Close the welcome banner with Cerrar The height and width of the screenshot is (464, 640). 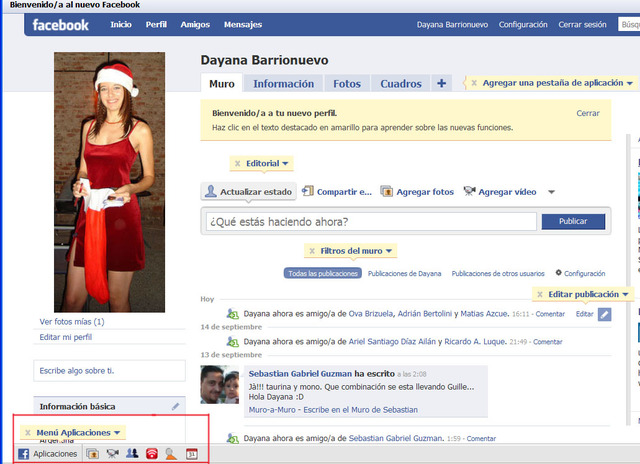point(588,113)
